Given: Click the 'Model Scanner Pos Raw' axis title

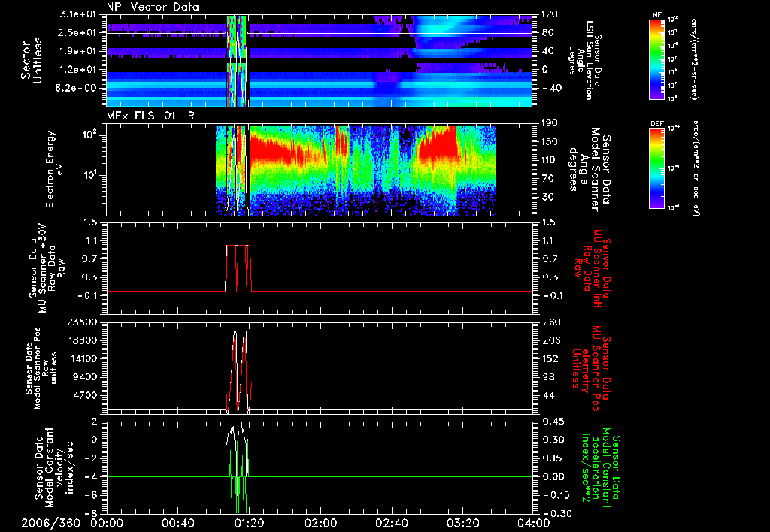Looking at the screenshot, I should coord(42,368).
